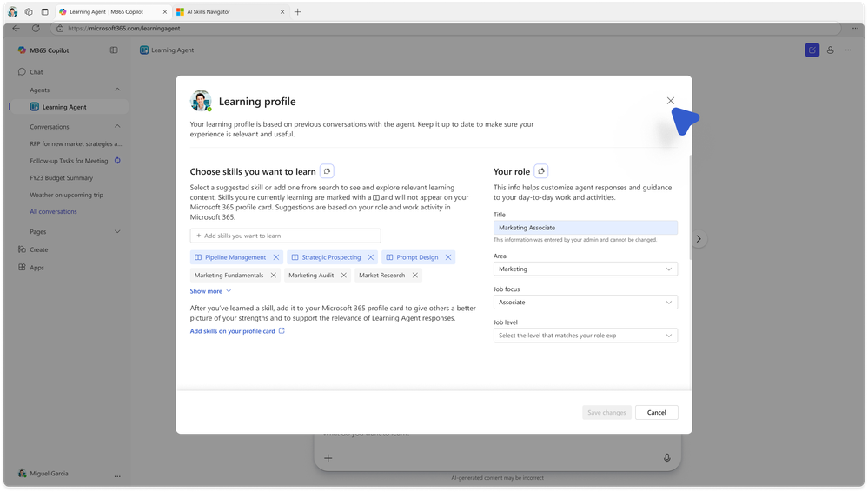The image size is (868, 492).
Task: Close the Learning profile dialog
Action: pos(671,101)
